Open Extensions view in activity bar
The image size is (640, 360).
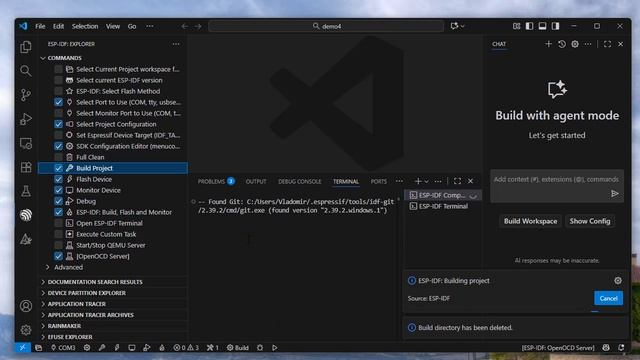(26, 167)
